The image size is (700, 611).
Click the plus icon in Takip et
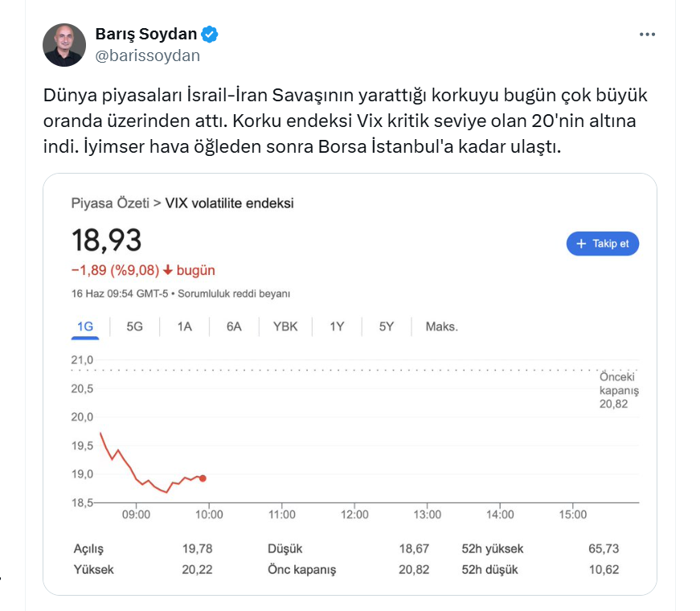(x=581, y=244)
